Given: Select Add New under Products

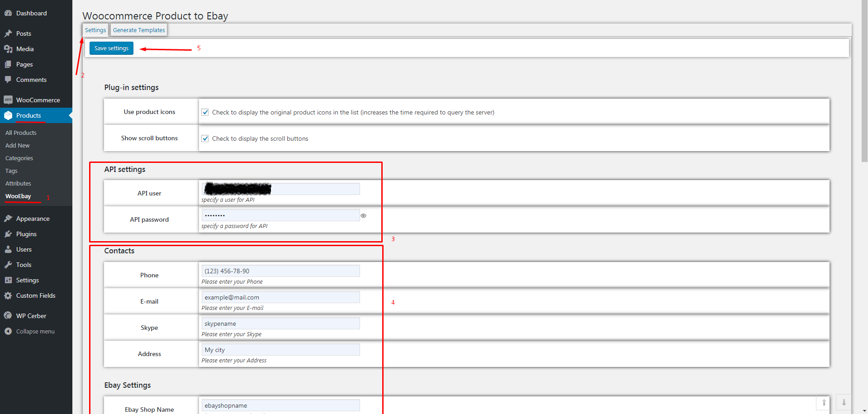Looking at the screenshot, I should (17, 145).
